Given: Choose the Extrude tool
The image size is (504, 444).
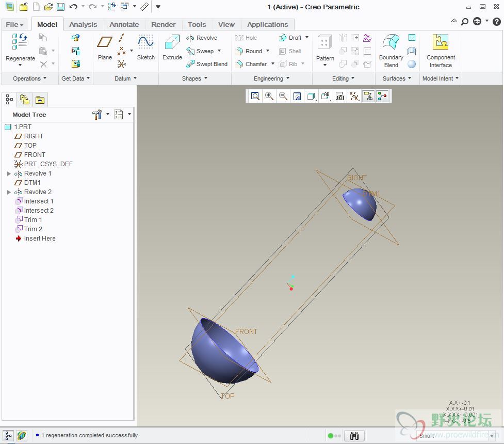Looking at the screenshot, I should click(172, 47).
